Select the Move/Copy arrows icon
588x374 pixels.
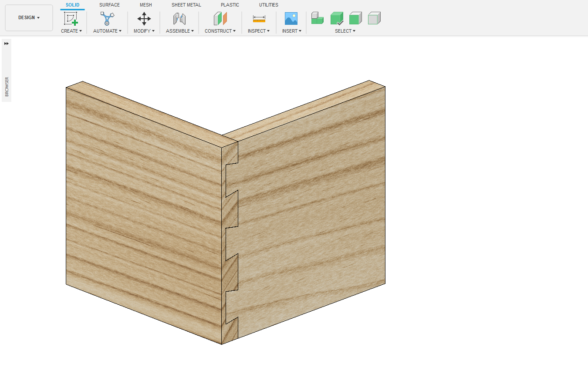pyautogui.click(x=144, y=19)
